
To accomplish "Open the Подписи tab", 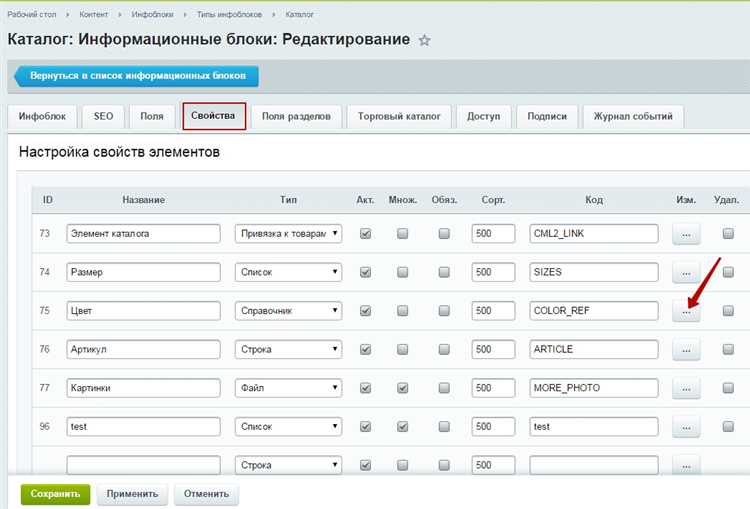I will tap(547, 117).
